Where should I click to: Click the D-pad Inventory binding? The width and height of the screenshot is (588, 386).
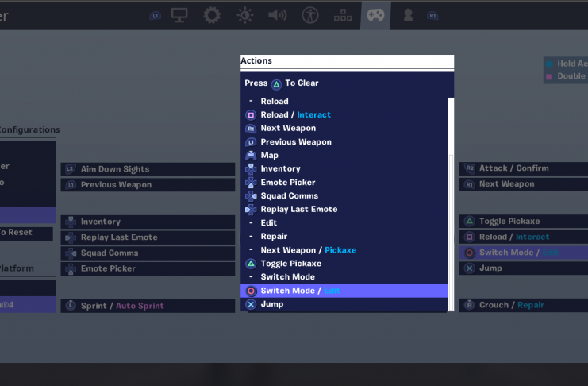(148, 222)
